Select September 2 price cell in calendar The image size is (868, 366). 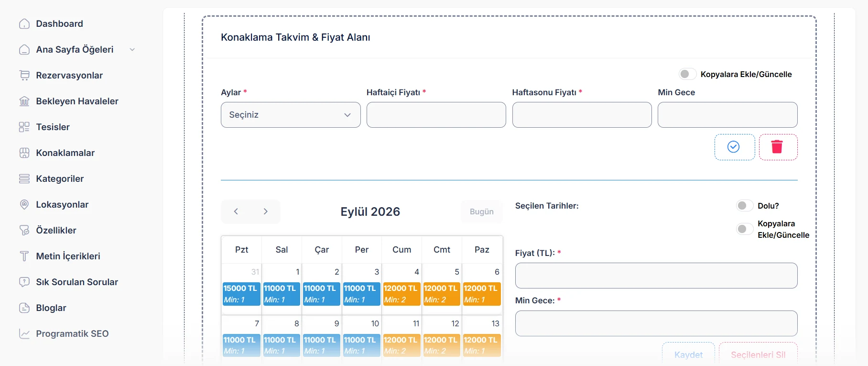coord(322,294)
